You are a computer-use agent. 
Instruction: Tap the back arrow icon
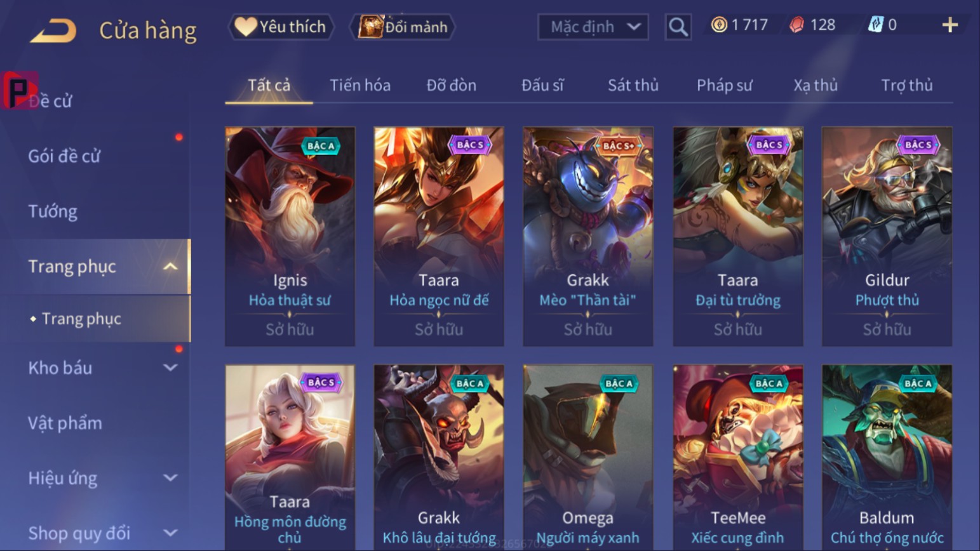pos(53,30)
